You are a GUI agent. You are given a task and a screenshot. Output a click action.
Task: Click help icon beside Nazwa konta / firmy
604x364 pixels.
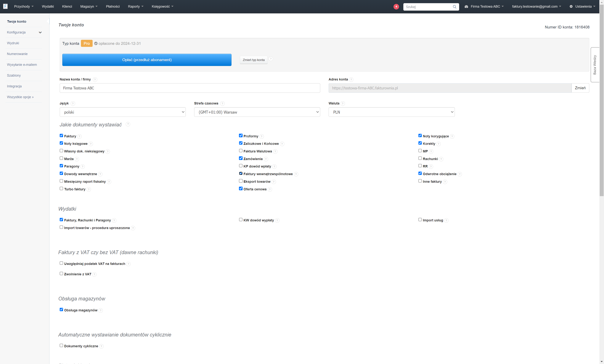[95, 79]
